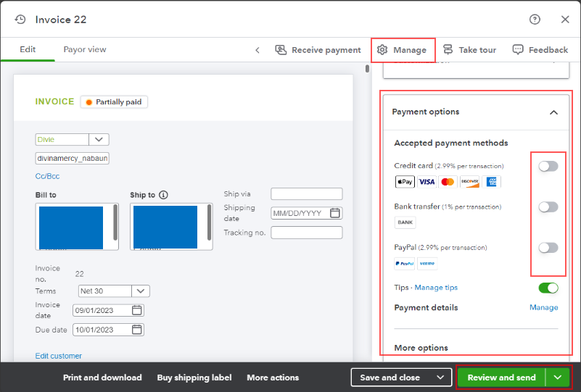Image resolution: width=581 pixels, height=392 pixels.
Task: Click the Manage gear icon
Action: point(382,49)
